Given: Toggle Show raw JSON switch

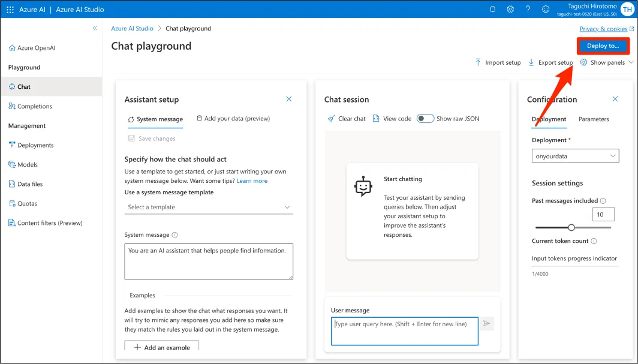Looking at the screenshot, I should (426, 119).
